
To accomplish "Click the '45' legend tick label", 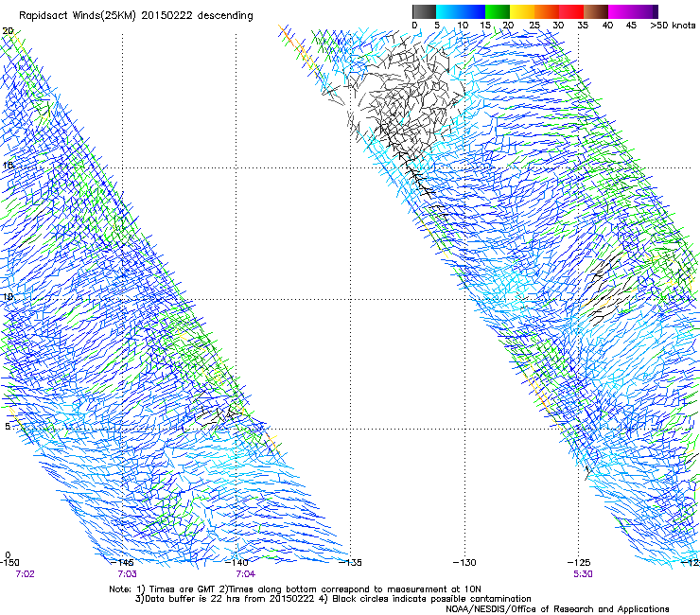I will point(631,25).
